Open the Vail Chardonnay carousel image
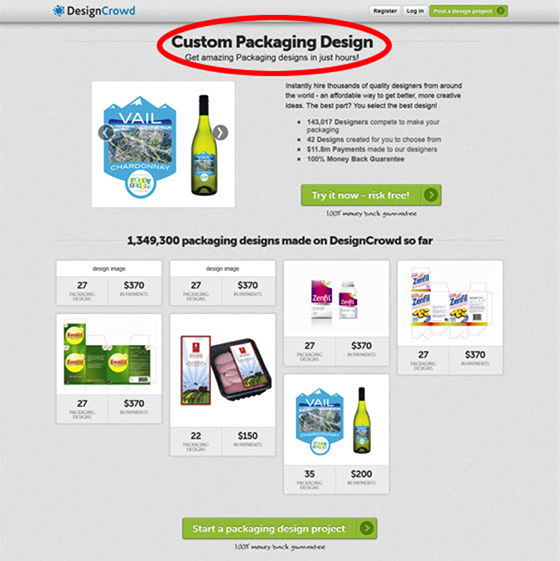The image size is (560, 561). click(x=163, y=144)
